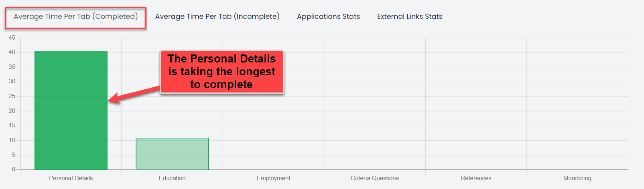
Task: Click the red annotation callout box
Action: click(222, 72)
